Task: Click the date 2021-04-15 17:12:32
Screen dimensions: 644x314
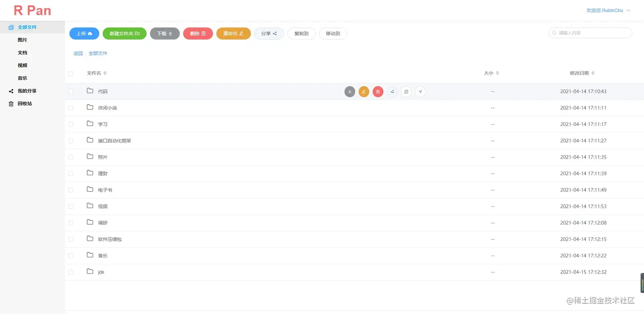Action: (x=583, y=272)
